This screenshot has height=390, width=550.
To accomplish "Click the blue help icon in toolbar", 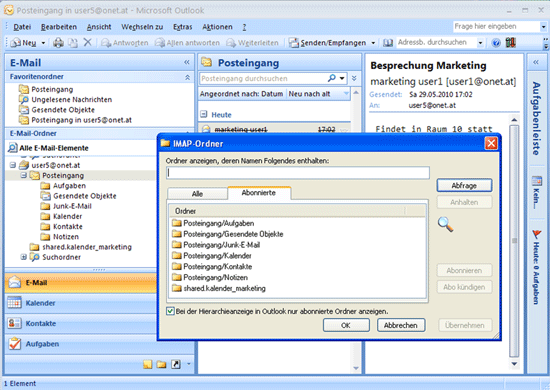I will click(496, 43).
